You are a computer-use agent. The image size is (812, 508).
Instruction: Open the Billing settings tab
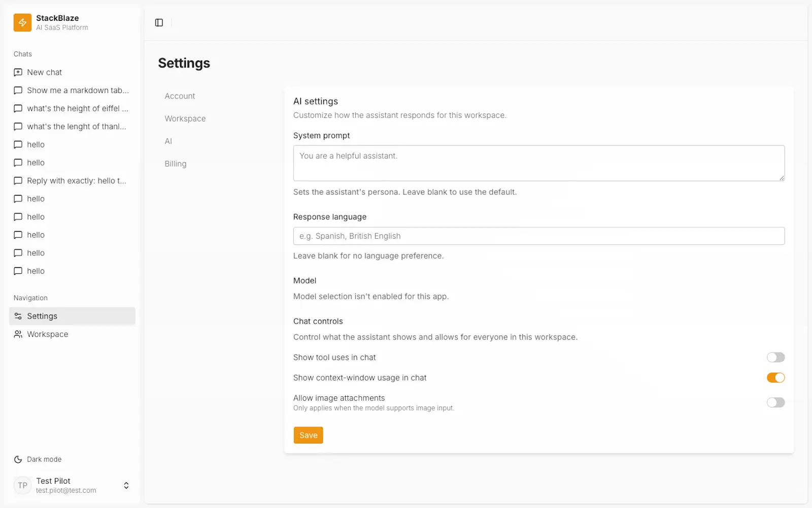click(176, 164)
